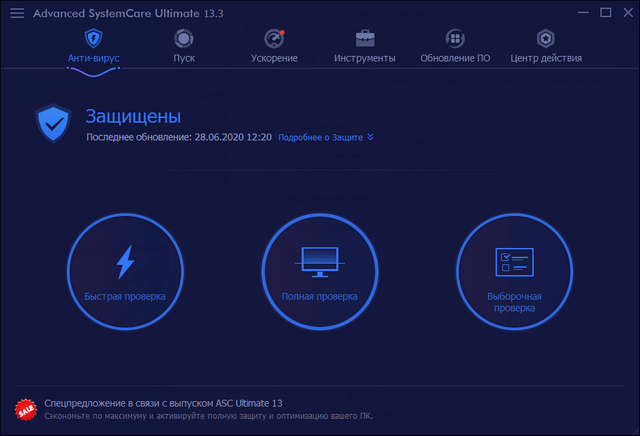Start Быстрая проверка scan
The width and height of the screenshot is (640, 436).
click(125, 271)
